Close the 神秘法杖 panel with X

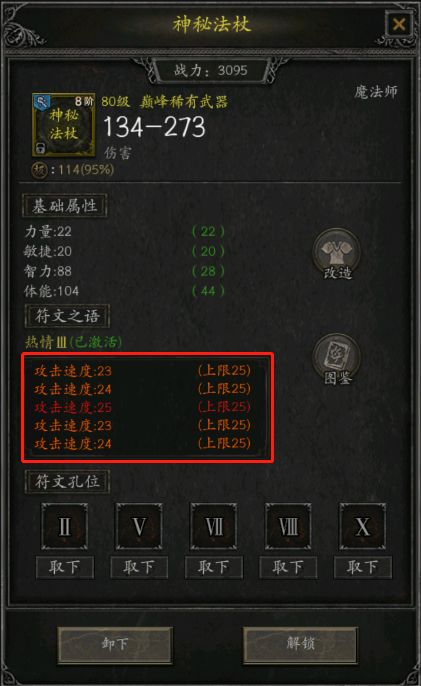pyautogui.click(x=399, y=24)
